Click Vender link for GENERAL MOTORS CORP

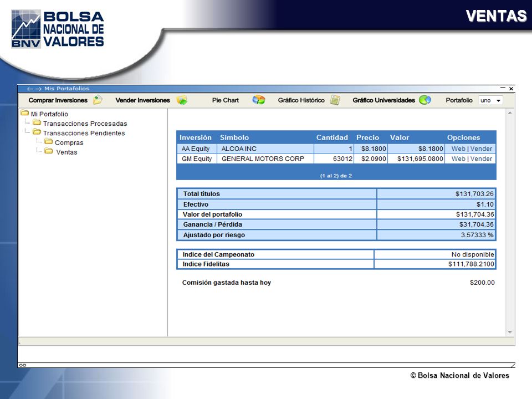point(481,159)
